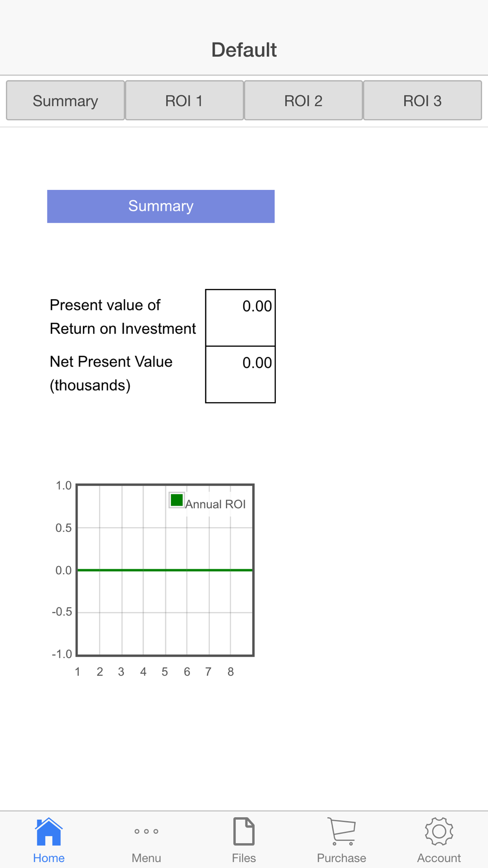Click the Net Present Value (thousands) label

tap(111, 373)
